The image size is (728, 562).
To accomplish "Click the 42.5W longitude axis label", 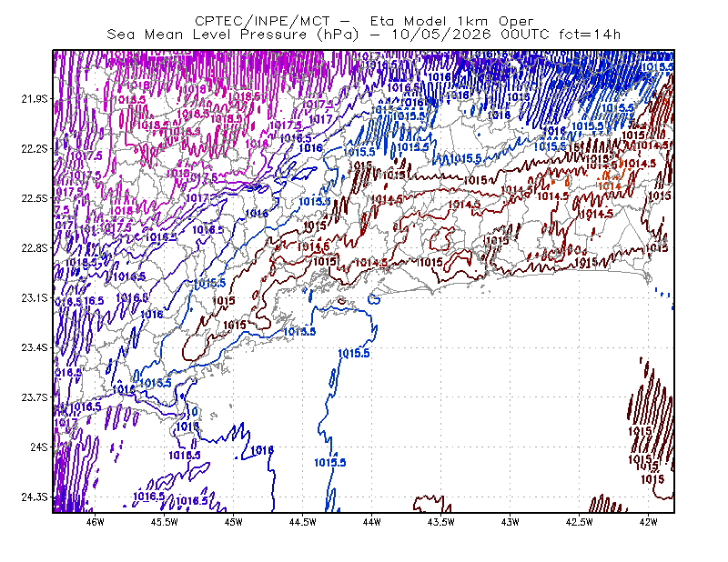I will [x=580, y=522].
